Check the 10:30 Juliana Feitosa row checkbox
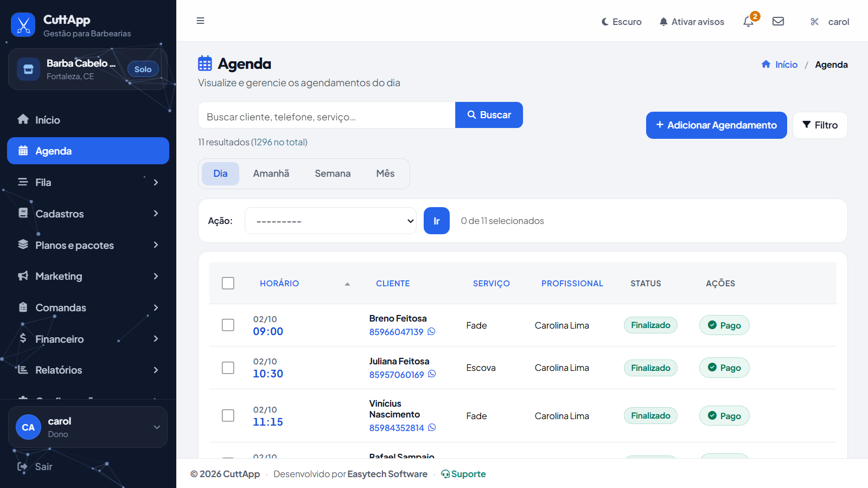Image resolution: width=868 pixels, height=488 pixels. click(228, 368)
